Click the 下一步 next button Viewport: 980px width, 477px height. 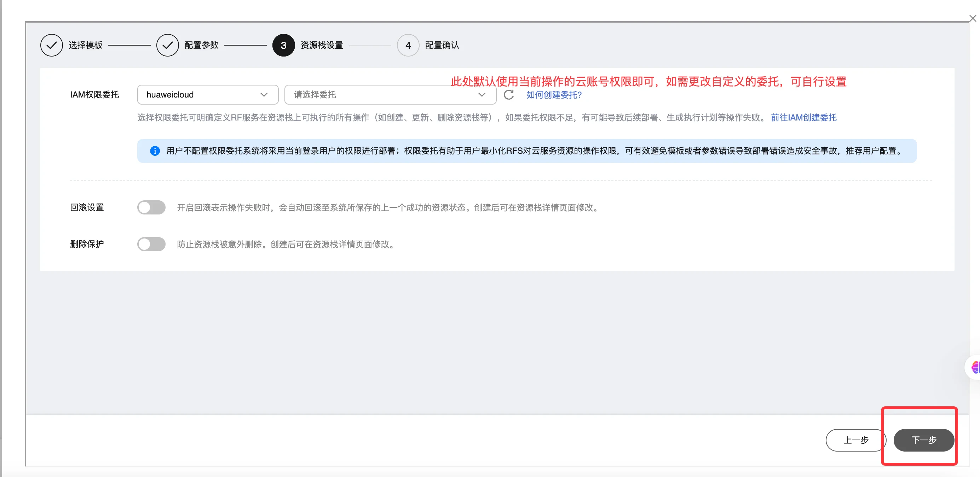(923, 440)
